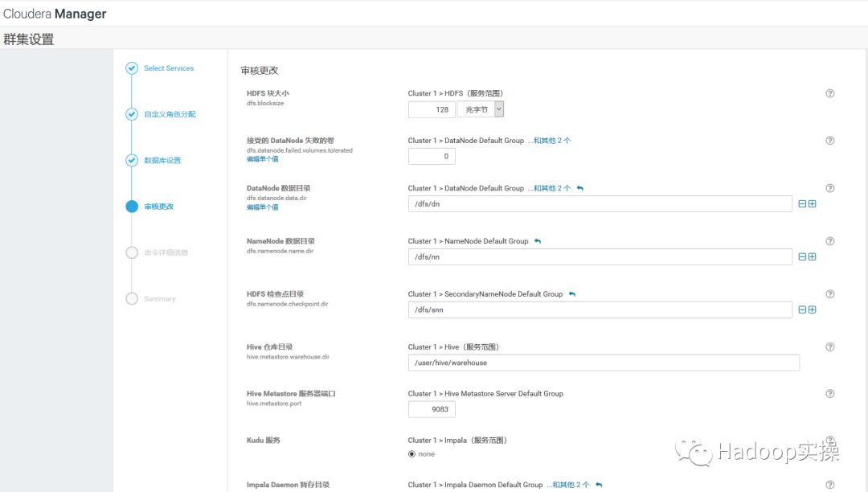
Task: Click the HDFS block size value field 128
Action: coord(432,109)
